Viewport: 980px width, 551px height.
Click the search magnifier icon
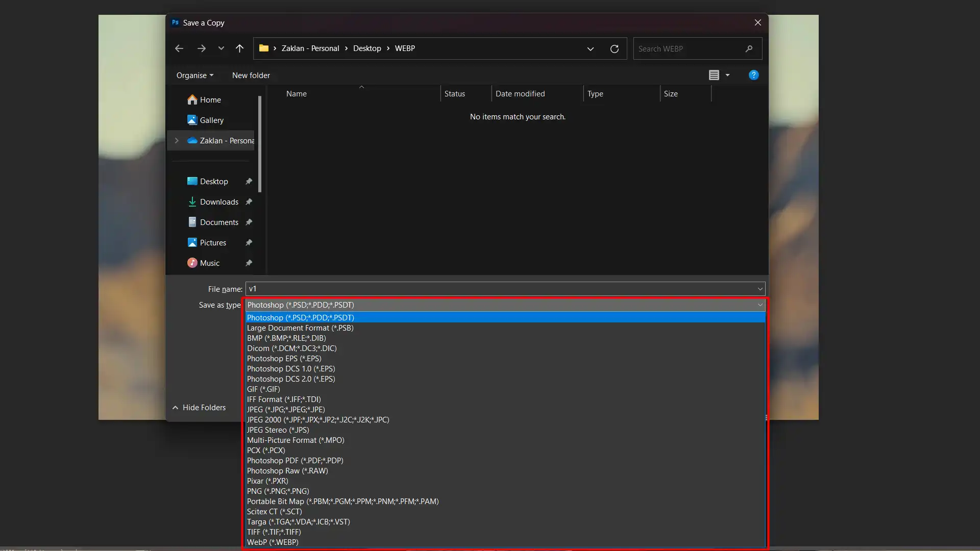tap(749, 49)
